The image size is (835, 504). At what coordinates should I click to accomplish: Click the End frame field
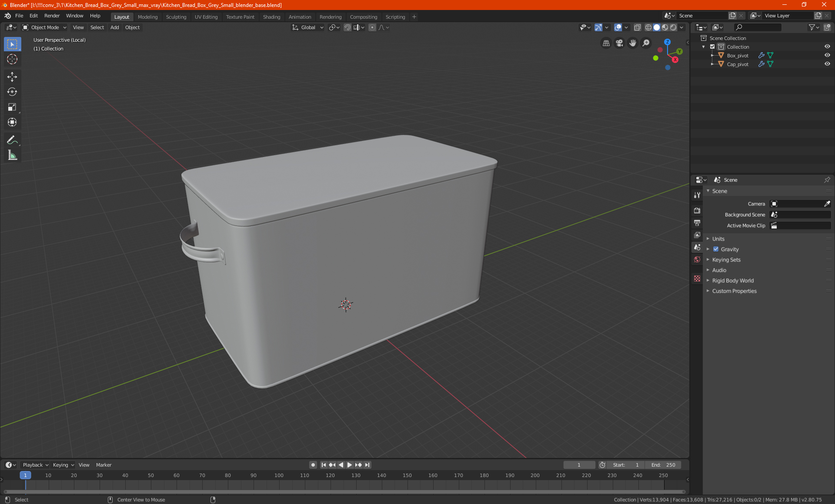pos(663,465)
